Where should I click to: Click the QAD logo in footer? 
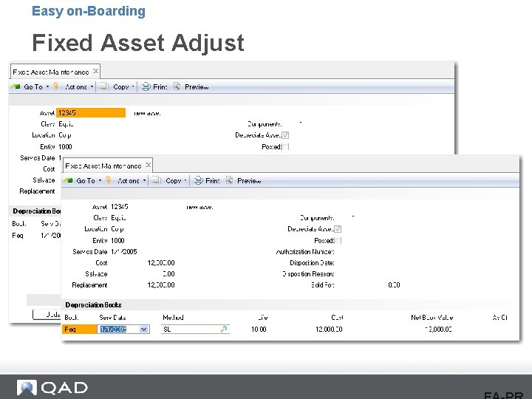[x=52, y=387]
